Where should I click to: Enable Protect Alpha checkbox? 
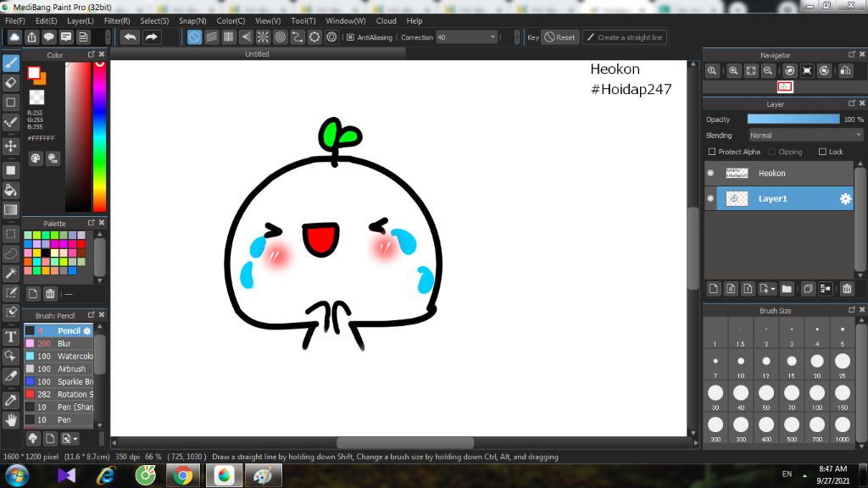[x=712, y=152]
